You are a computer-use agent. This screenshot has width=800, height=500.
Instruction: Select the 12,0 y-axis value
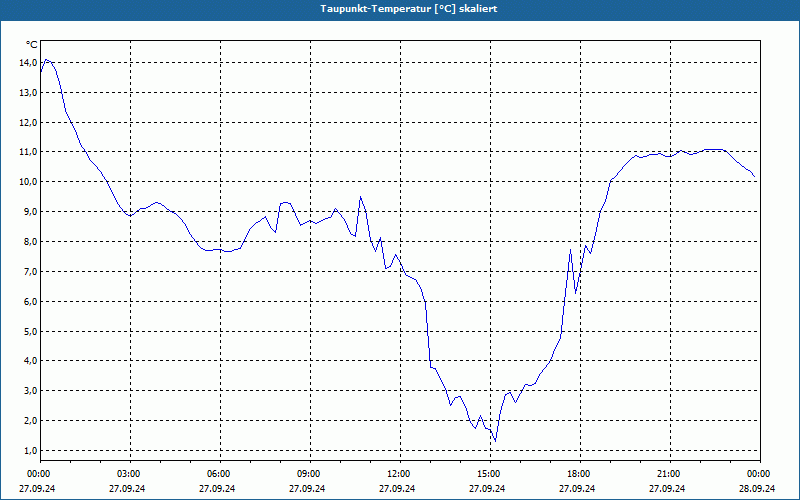pyautogui.click(x=28, y=122)
